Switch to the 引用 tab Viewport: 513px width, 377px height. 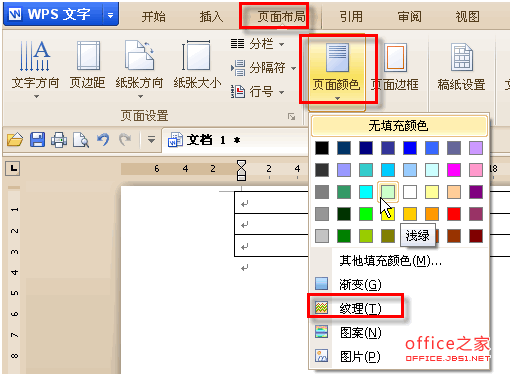(351, 16)
